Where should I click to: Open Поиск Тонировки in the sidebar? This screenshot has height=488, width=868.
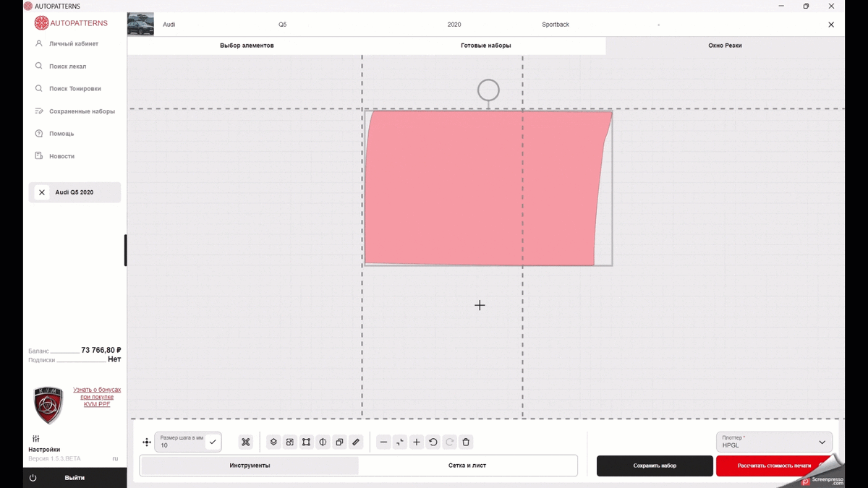click(x=75, y=88)
